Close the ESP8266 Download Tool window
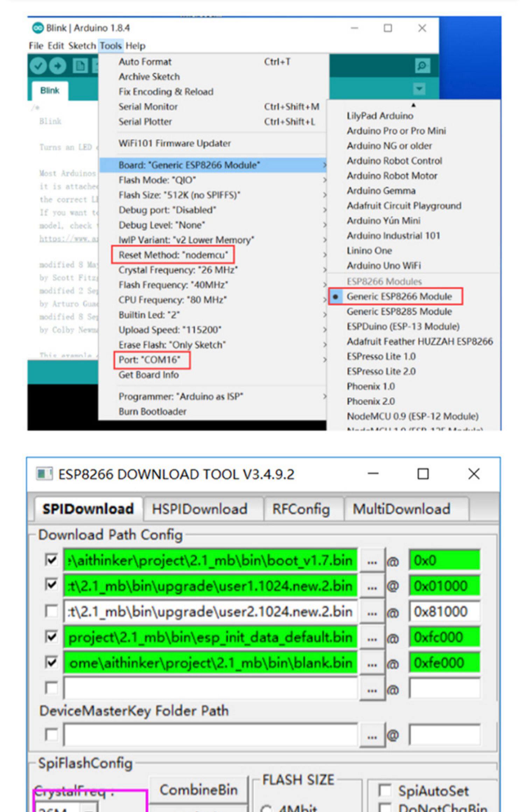This screenshot has height=812, width=525. pos(474,474)
